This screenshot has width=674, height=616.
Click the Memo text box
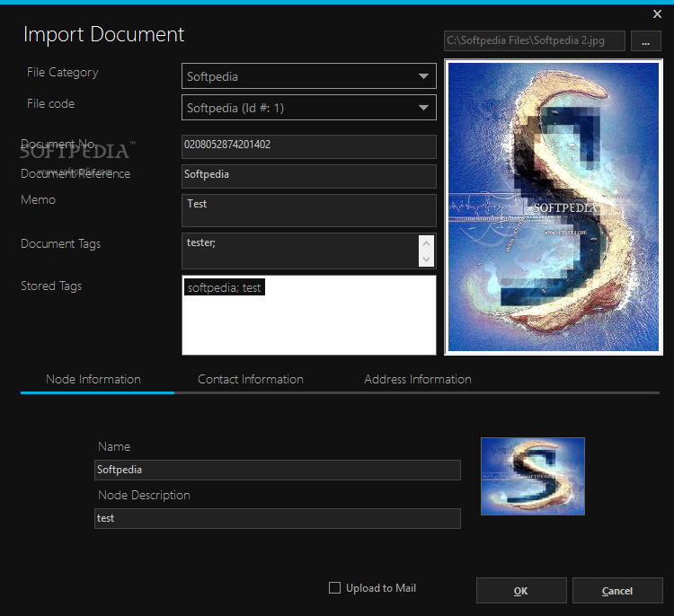[x=308, y=210]
